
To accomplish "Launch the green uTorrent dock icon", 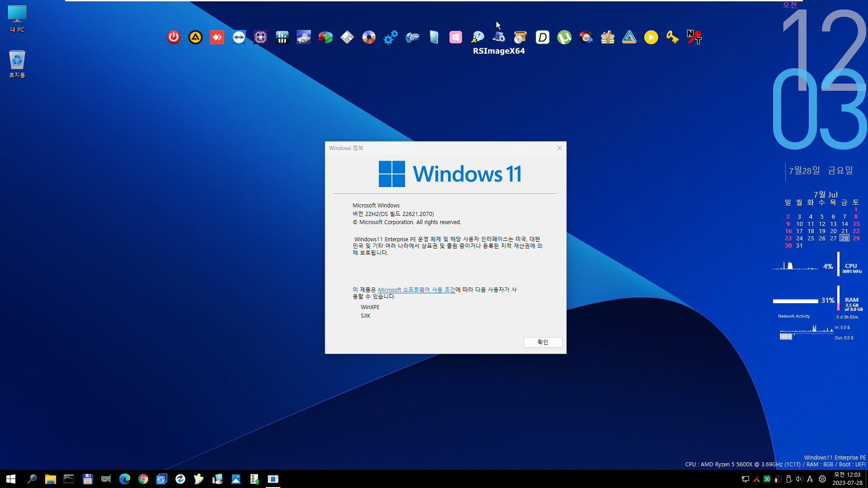I will tap(564, 37).
